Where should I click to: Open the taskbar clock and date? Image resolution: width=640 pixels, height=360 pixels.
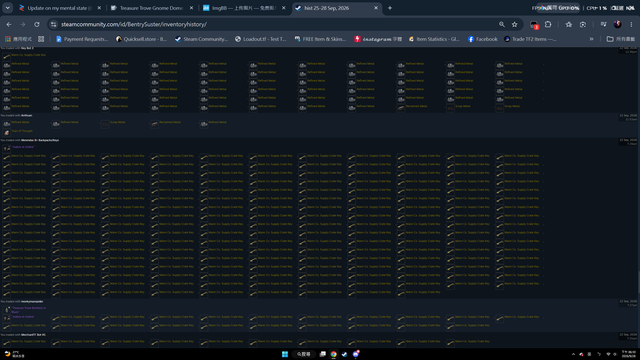point(629,354)
